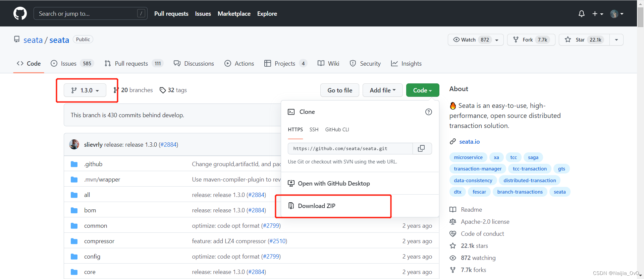This screenshot has height=279, width=644.
Task: Expand the Watch options arrow
Action: point(497,40)
